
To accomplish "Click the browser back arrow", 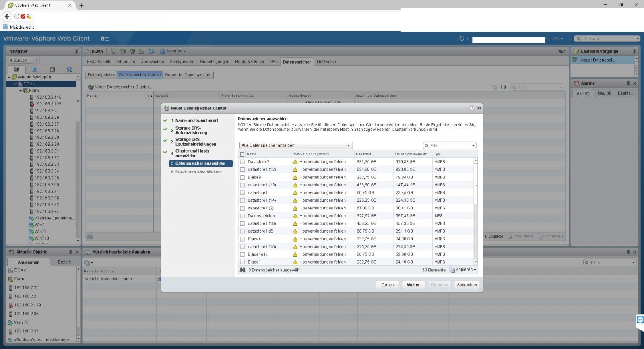I will 7,17.
